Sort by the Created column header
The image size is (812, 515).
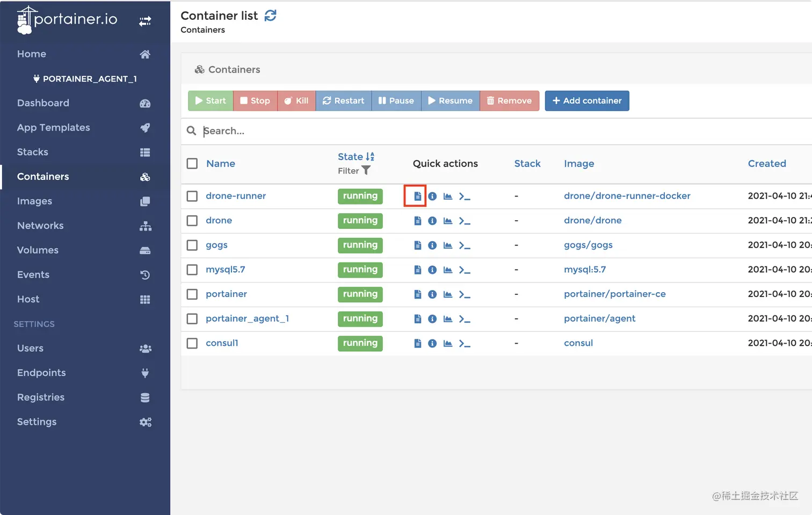(767, 163)
